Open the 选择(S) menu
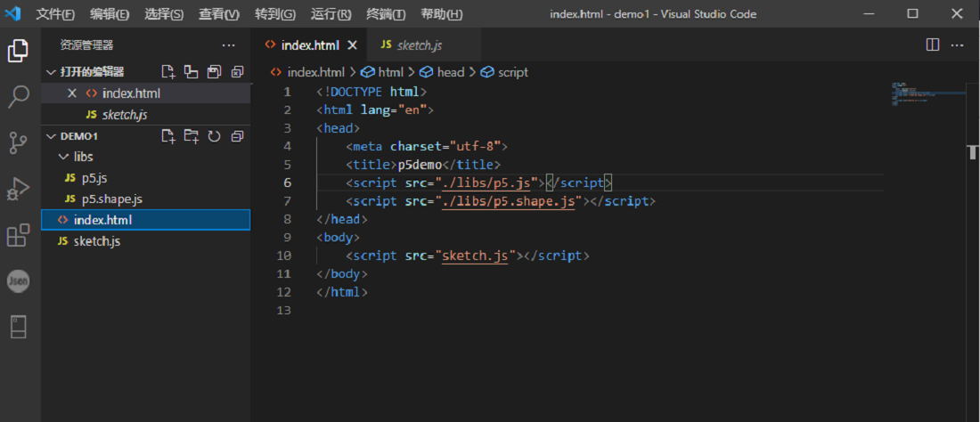Viewport: 980px width, 422px height. (x=165, y=13)
